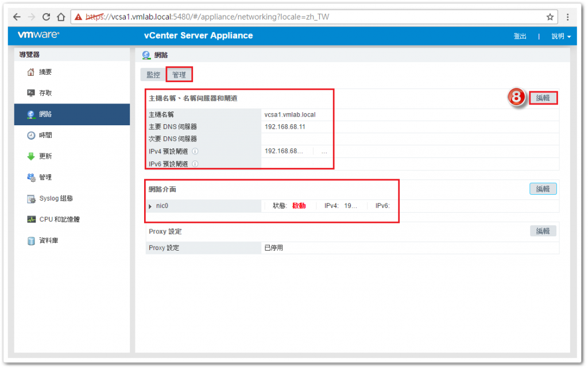Click the monitor icon beside 存取
The image size is (588, 369).
(31, 93)
